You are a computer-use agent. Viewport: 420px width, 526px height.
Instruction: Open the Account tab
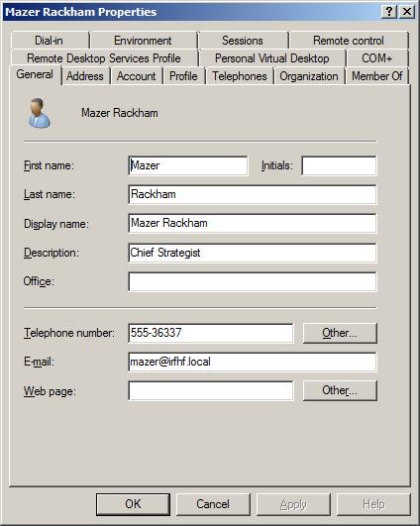[x=136, y=76]
